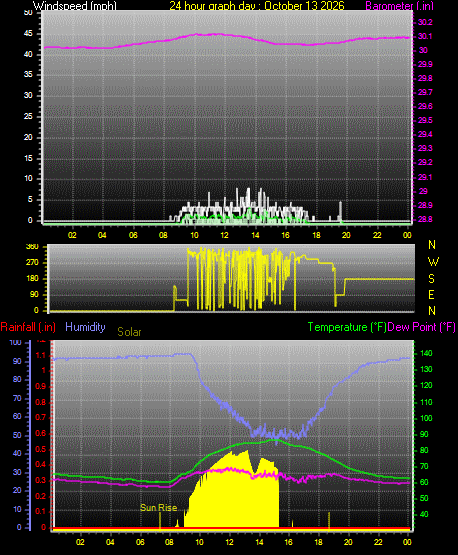Click the 30.1 barometer scale value
The width and height of the screenshot is (458, 555).
tap(425, 36)
